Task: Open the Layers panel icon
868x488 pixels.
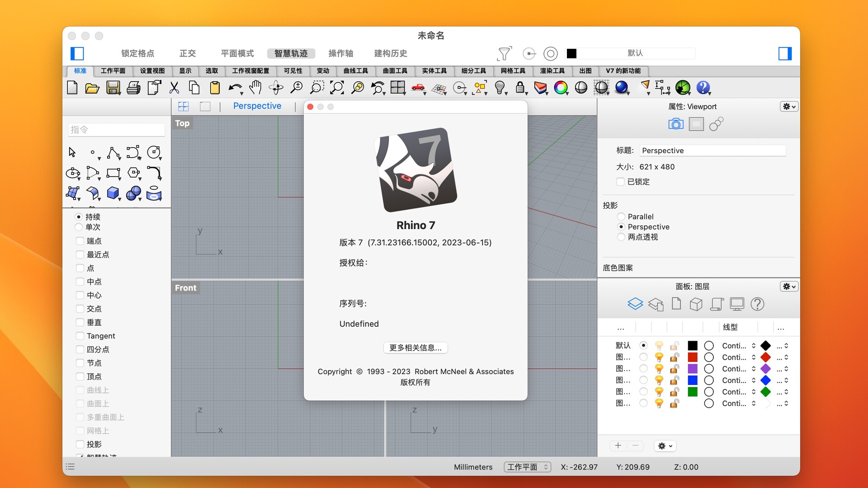Action: (x=636, y=303)
